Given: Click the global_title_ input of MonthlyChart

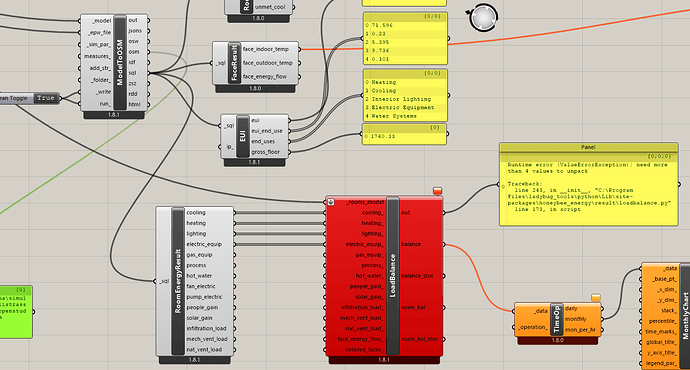Looking at the screenshot, I should click(661, 342).
